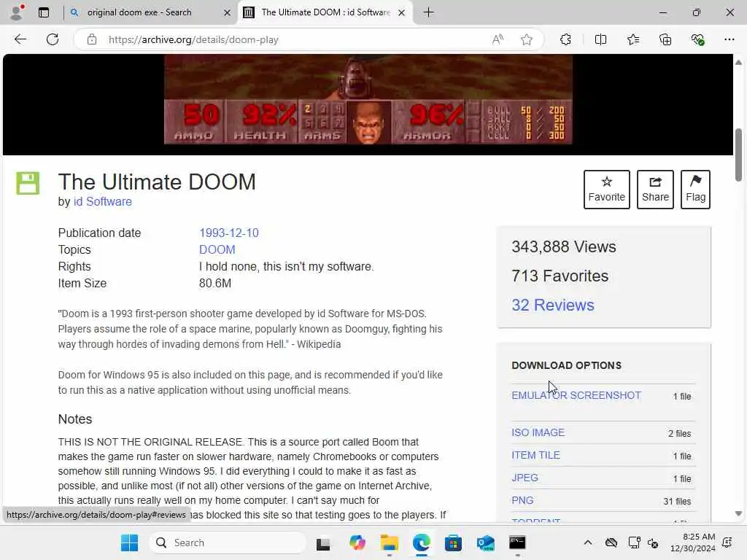This screenshot has height=560, width=747.
Task: Reload the archive.org page
Action: (x=53, y=39)
